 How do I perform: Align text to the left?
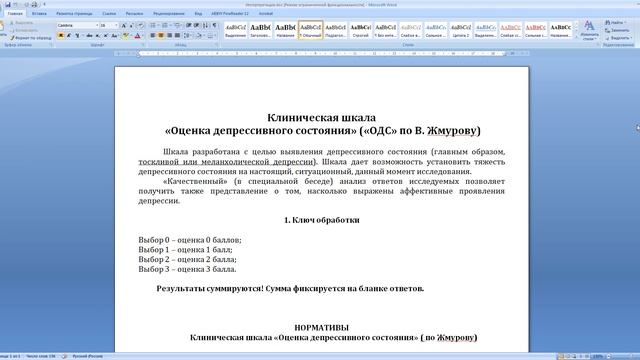(153, 36)
